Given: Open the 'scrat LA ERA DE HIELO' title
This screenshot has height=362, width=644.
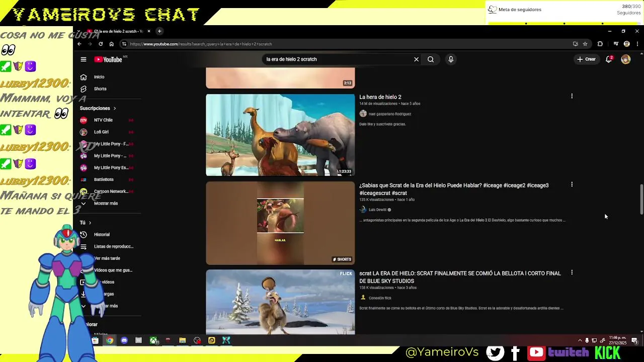Looking at the screenshot, I should point(460,277).
